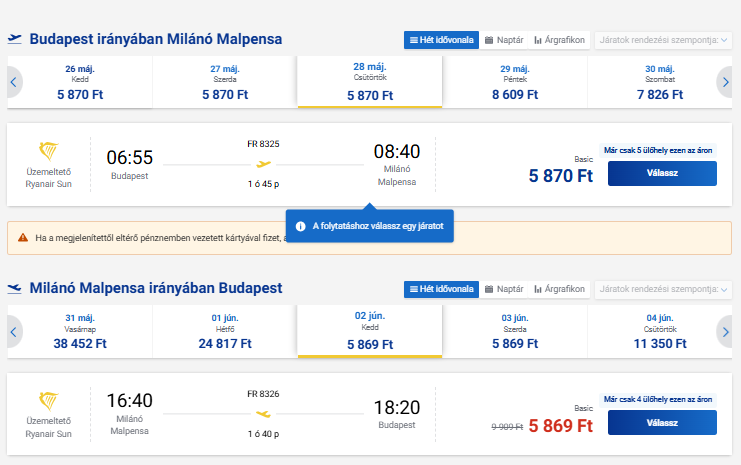Go to next outbound dates arrow
Image resolution: width=741 pixels, height=465 pixels.
tap(726, 82)
